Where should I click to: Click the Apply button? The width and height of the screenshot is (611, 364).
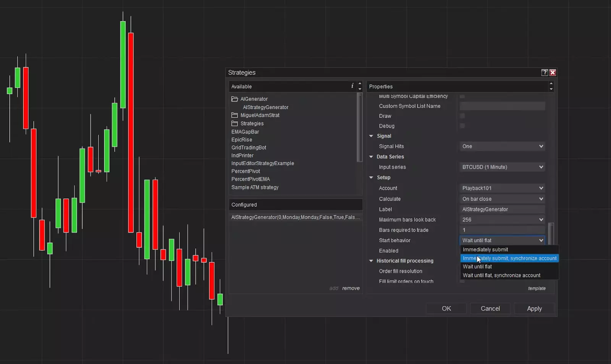tap(534, 309)
